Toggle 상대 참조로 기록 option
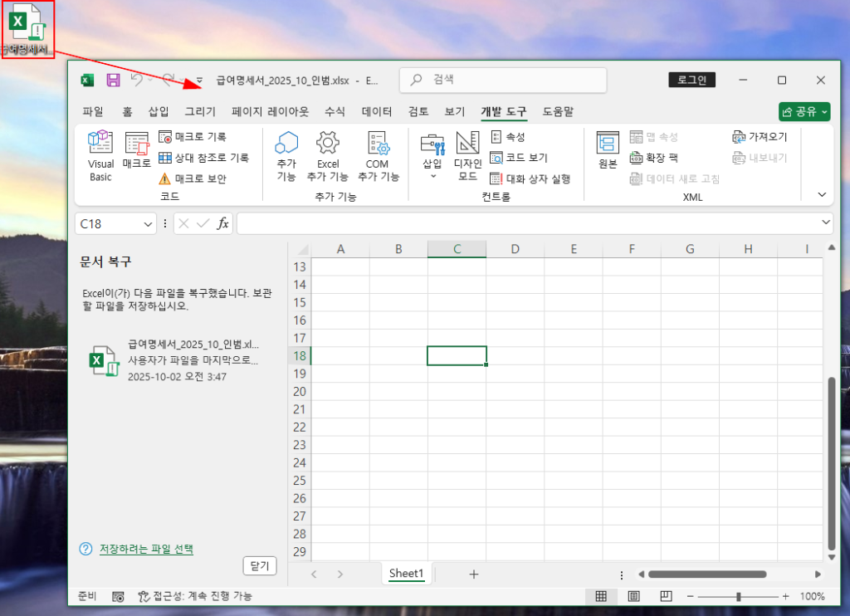 tap(203, 158)
